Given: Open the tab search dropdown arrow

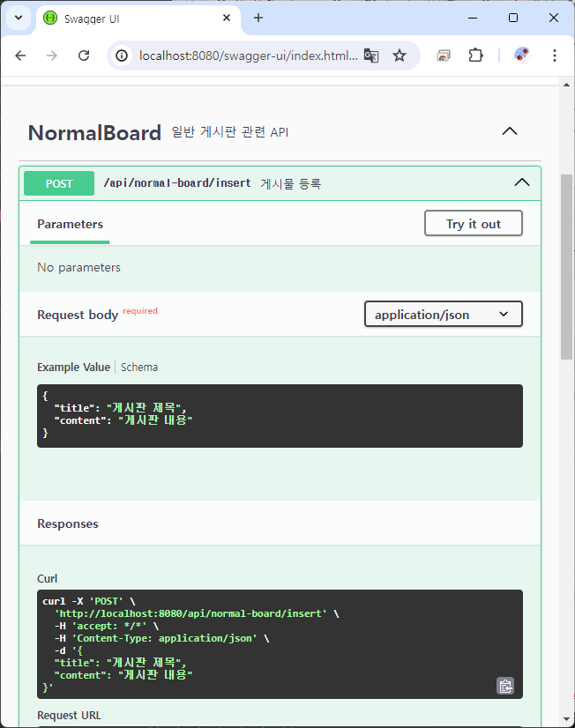Looking at the screenshot, I should pyautogui.click(x=19, y=18).
